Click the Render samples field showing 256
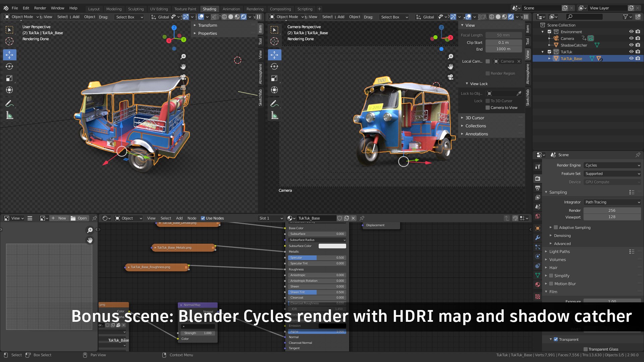 (612, 210)
